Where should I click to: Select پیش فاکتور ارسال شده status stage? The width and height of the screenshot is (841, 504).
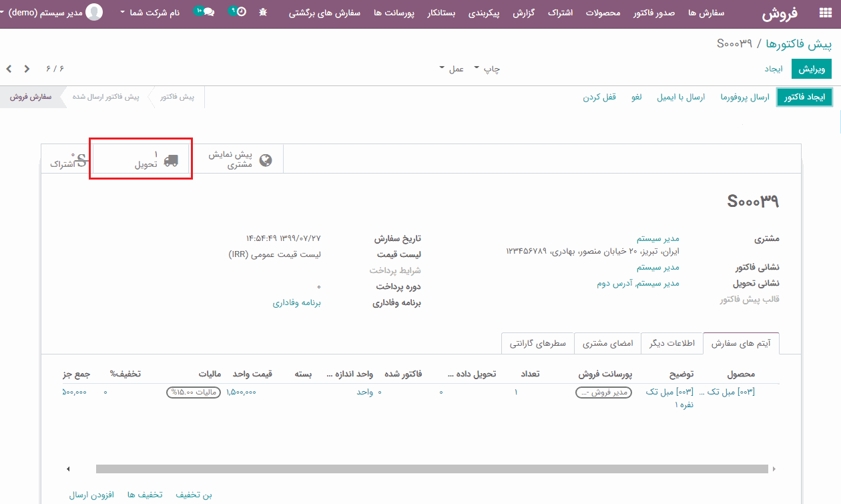[x=106, y=97]
